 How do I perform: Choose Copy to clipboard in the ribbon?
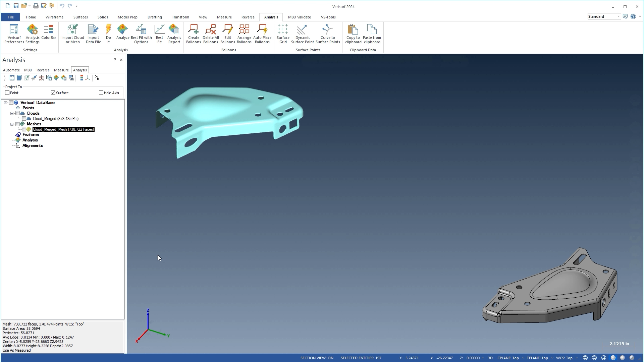click(x=353, y=34)
